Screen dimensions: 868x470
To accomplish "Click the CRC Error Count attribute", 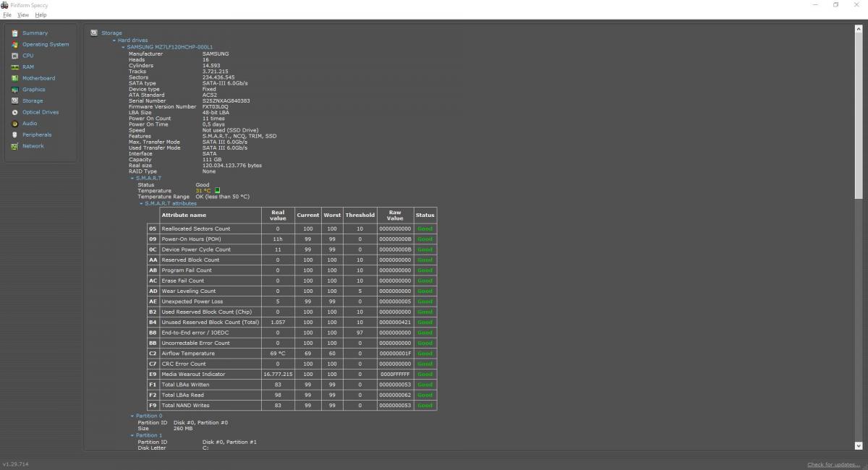I will [184, 364].
